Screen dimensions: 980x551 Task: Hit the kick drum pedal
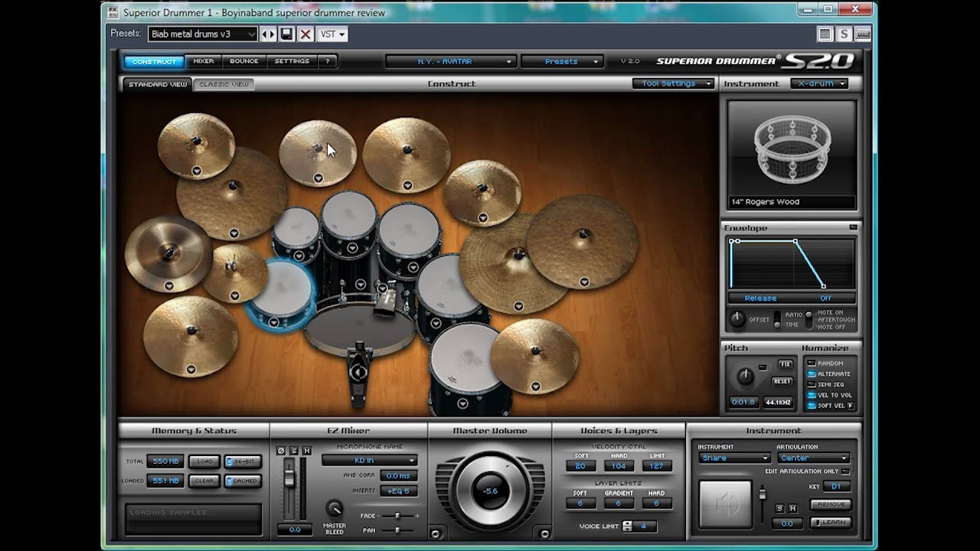pyautogui.click(x=358, y=373)
